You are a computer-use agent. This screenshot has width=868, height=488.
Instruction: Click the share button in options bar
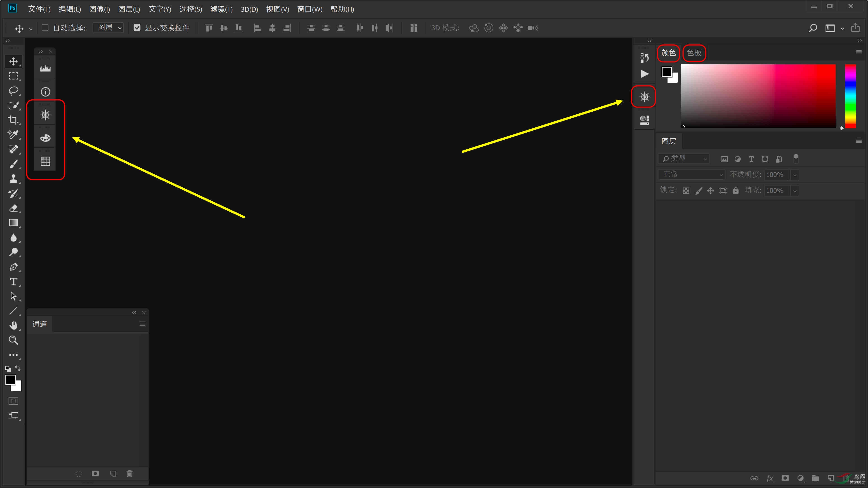click(x=855, y=28)
